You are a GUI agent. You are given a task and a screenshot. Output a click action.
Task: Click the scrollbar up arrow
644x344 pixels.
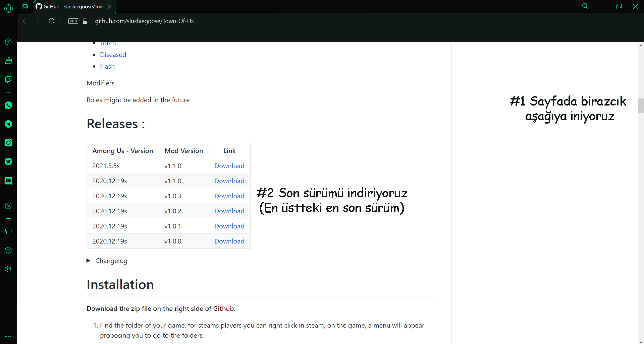pyautogui.click(x=641, y=45)
